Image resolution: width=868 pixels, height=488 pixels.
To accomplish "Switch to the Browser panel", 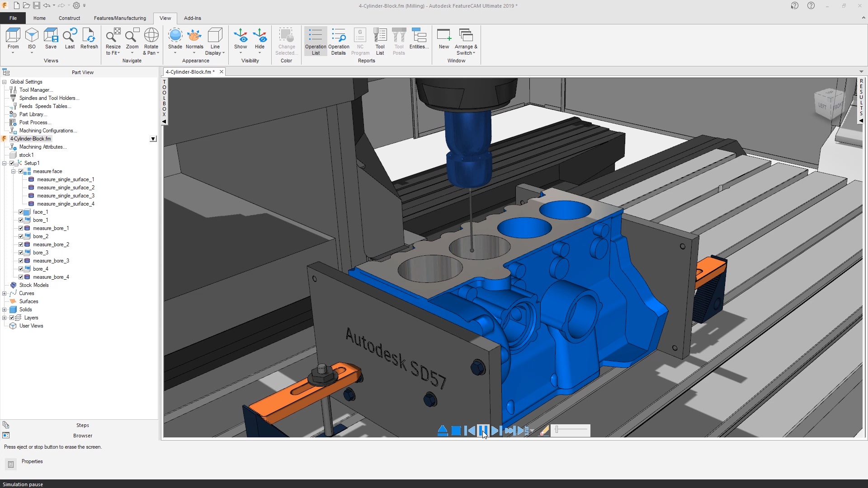I will tap(82, 436).
